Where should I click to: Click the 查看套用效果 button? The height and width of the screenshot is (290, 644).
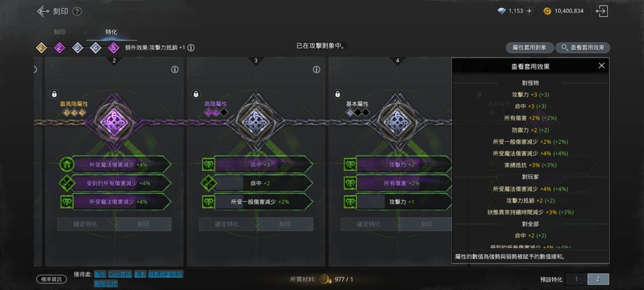[x=583, y=48]
